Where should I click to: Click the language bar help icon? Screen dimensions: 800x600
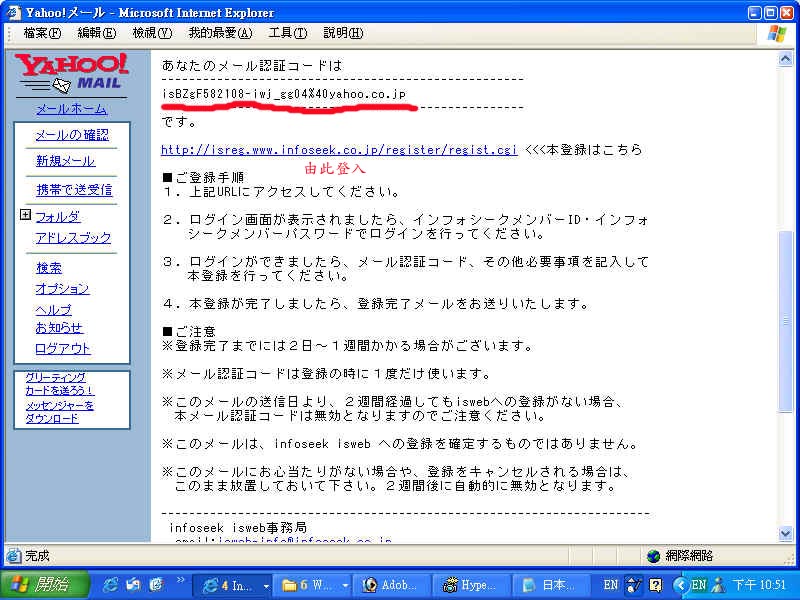[656, 585]
